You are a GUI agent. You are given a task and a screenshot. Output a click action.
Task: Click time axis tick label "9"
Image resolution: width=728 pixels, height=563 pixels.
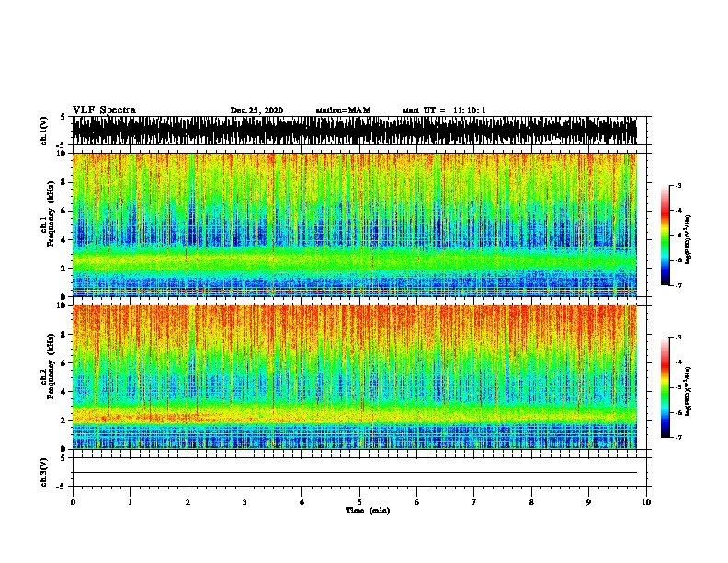588,502
